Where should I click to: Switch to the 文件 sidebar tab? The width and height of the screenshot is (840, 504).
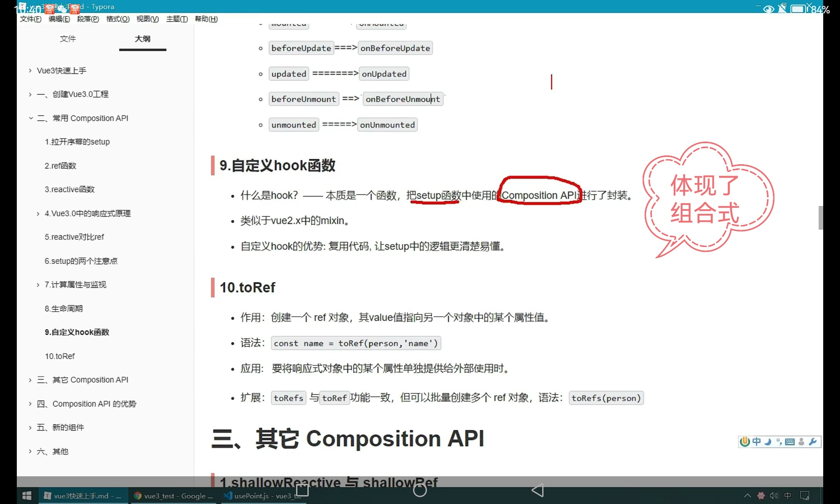[68, 39]
